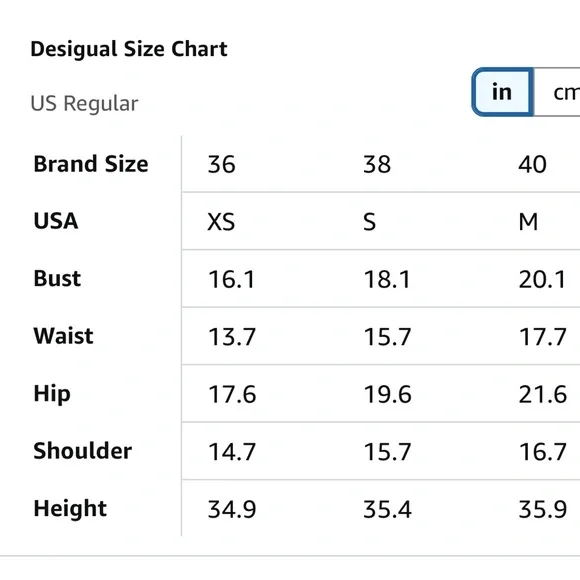Click hip measurement 19.6
Image resolution: width=580 pixels, height=580 pixels.
387,394
